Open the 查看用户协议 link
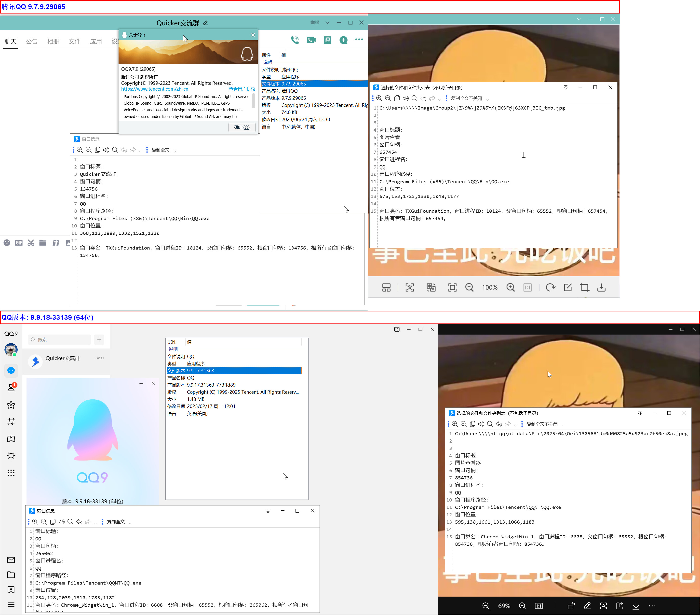The height and width of the screenshot is (615, 700). click(242, 89)
